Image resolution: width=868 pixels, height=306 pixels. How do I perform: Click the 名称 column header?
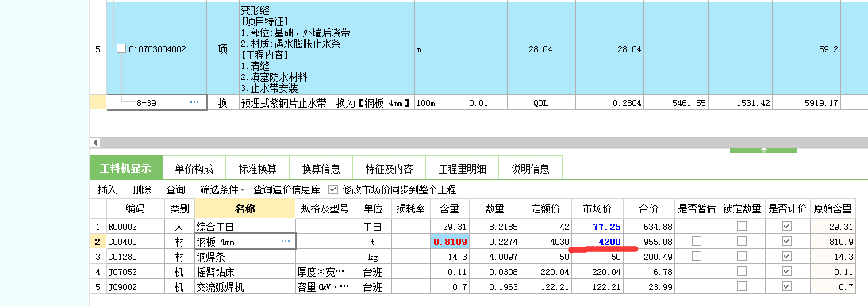coord(245,208)
